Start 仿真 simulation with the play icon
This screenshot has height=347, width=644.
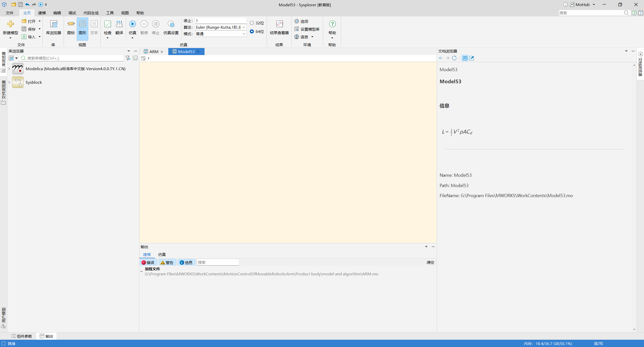[133, 24]
